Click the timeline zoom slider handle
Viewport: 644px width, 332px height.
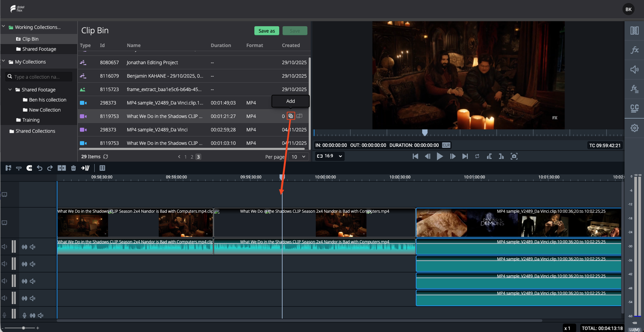(x=23, y=328)
